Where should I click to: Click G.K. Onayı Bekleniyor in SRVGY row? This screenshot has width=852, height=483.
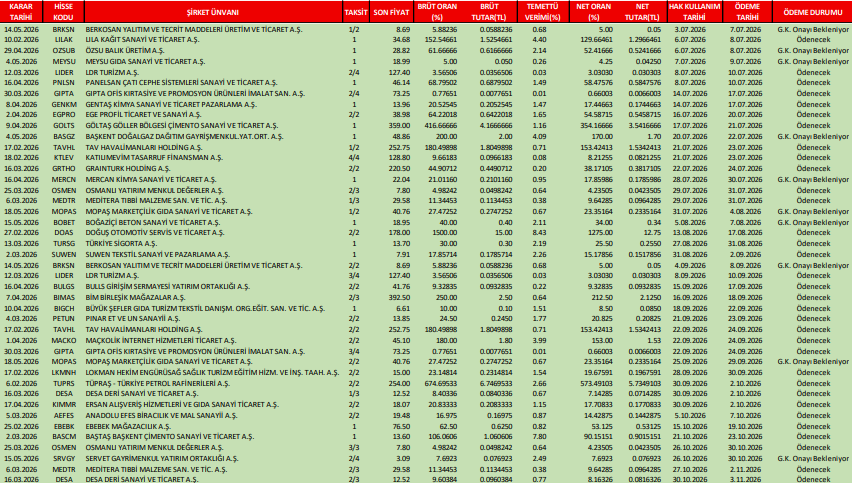click(x=812, y=459)
